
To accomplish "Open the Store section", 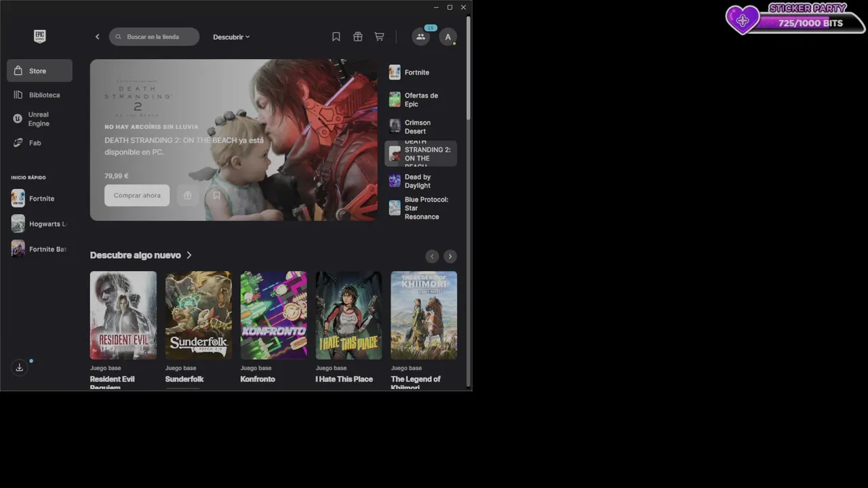I will pyautogui.click(x=39, y=70).
